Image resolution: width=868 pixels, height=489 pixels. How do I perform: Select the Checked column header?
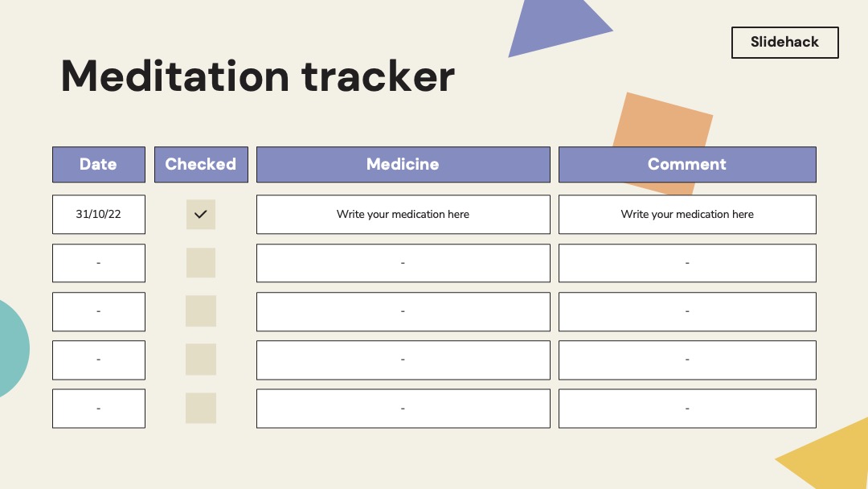201,165
